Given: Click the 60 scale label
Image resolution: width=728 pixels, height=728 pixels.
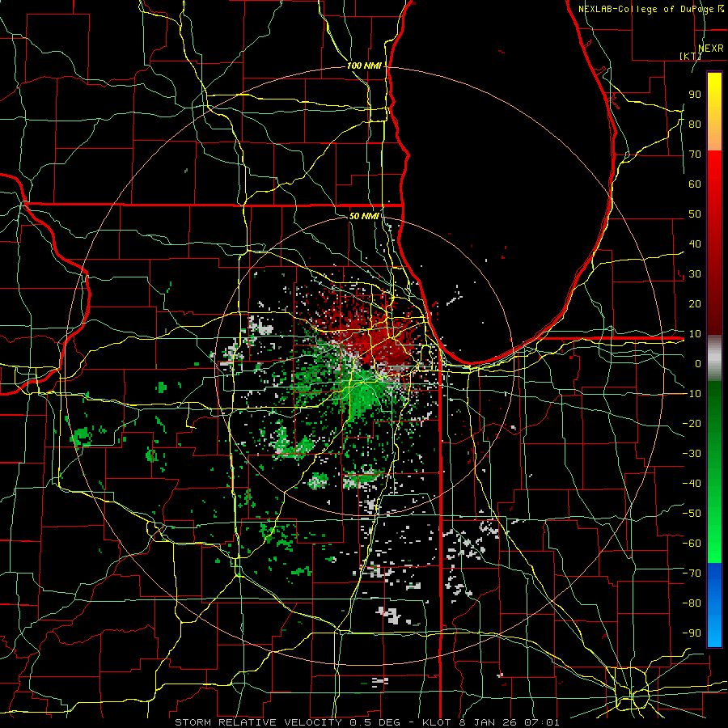Looking at the screenshot, I should pyautogui.click(x=695, y=184).
